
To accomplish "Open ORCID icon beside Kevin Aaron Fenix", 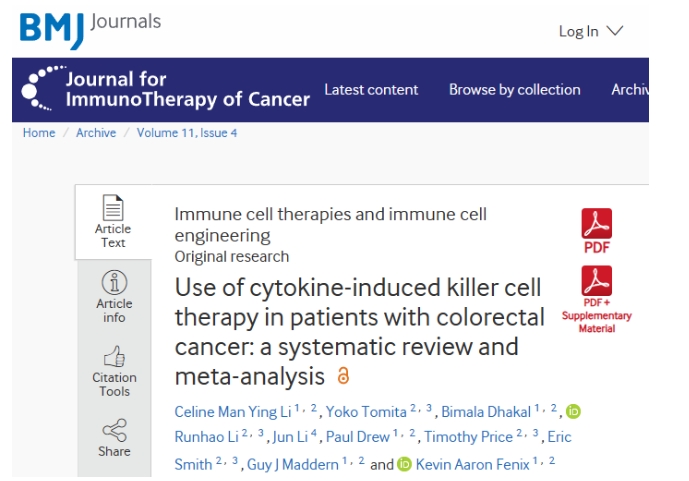I will coord(404,464).
